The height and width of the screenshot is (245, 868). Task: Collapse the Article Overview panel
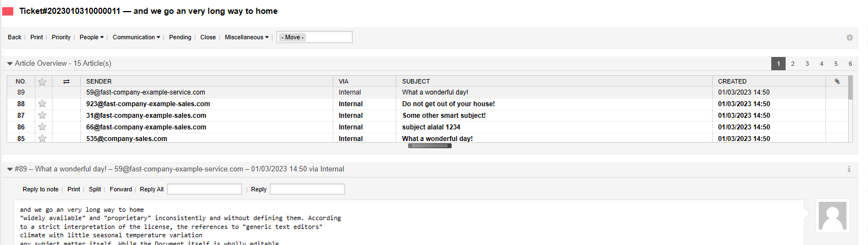10,64
